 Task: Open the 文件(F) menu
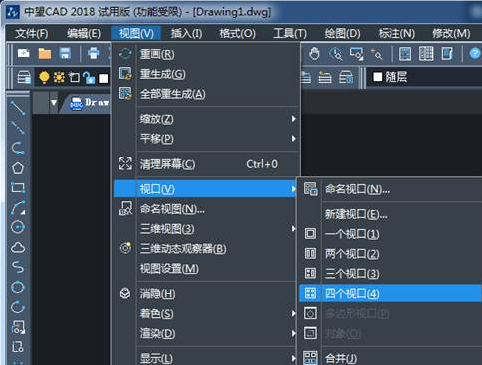tap(32, 33)
